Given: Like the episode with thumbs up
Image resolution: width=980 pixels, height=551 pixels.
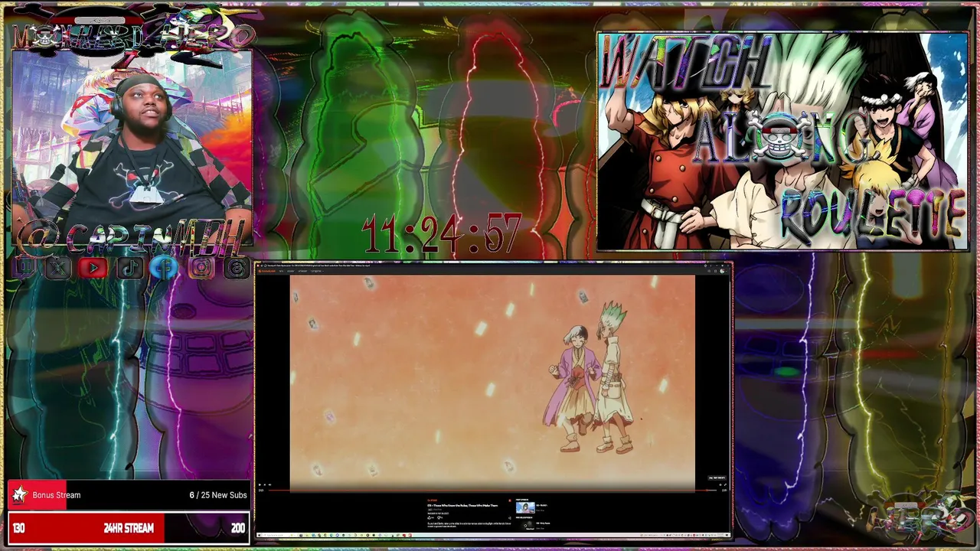Looking at the screenshot, I should point(430,517).
